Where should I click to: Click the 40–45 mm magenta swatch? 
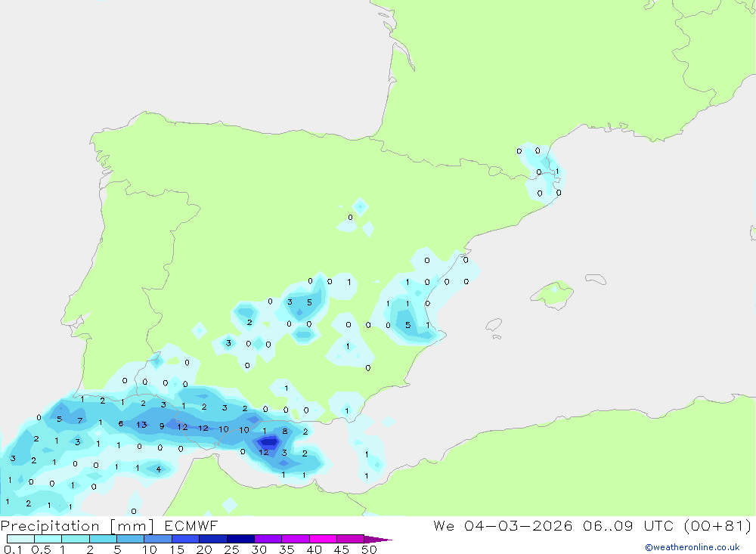(323, 539)
